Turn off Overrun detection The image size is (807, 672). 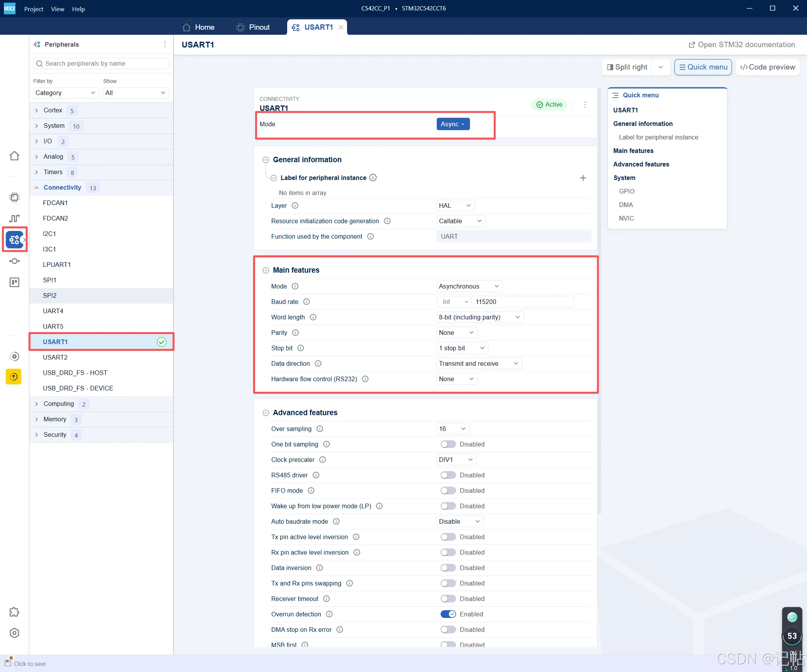point(448,614)
